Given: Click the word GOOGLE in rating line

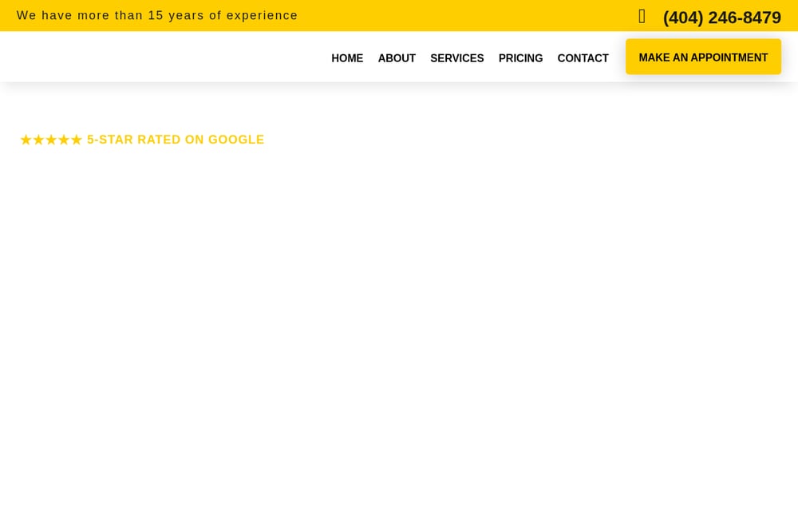Looking at the screenshot, I should 236,140.
